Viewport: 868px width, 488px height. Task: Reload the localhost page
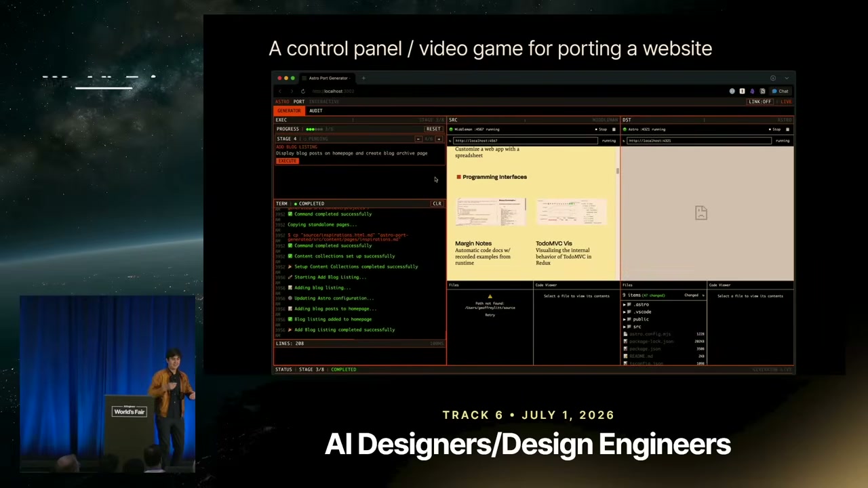[303, 91]
